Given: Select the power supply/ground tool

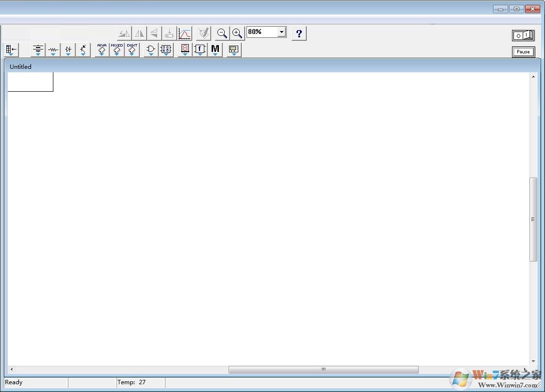Looking at the screenshot, I should [37, 49].
